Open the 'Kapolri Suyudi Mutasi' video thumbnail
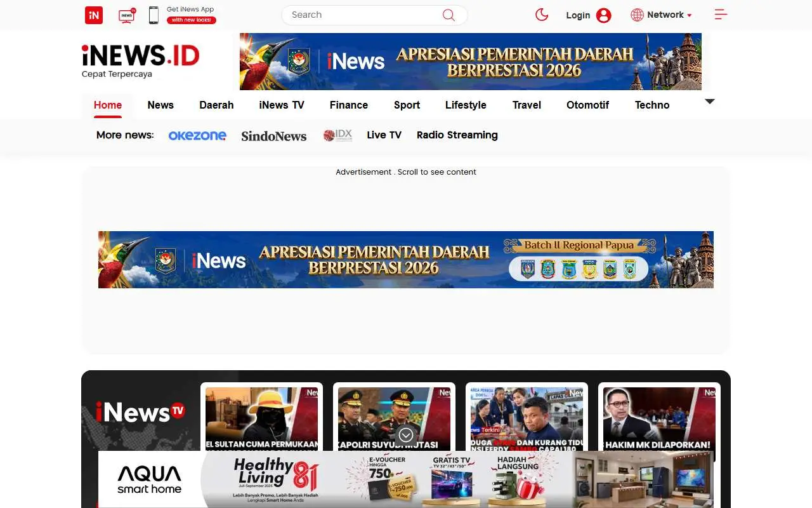The height and width of the screenshot is (508, 812). [x=394, y=418]
